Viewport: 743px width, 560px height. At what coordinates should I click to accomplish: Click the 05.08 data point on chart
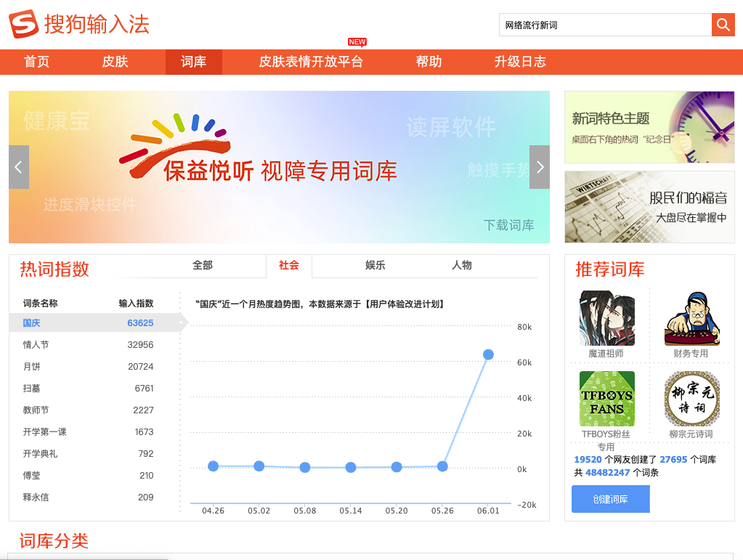305,468
